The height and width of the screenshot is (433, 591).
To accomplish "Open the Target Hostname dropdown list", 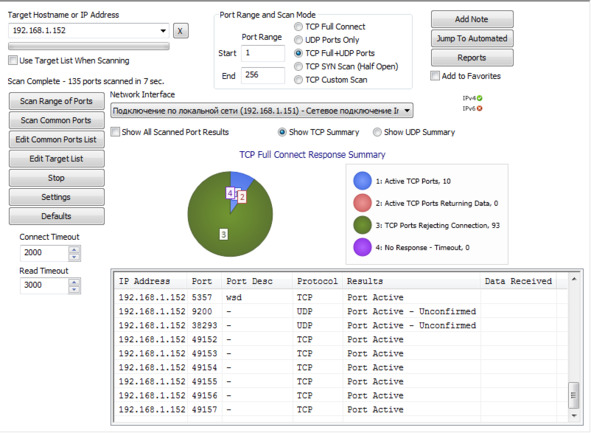I will pos(163,31).
